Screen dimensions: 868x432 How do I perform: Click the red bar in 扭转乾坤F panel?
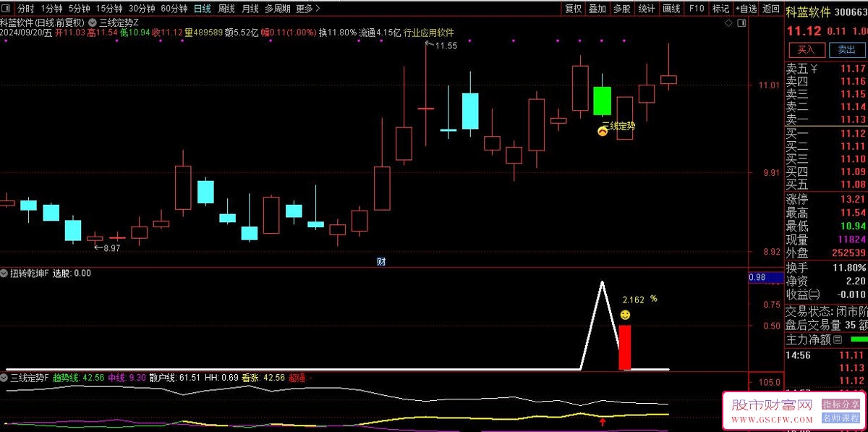click(x=625, y=347)
